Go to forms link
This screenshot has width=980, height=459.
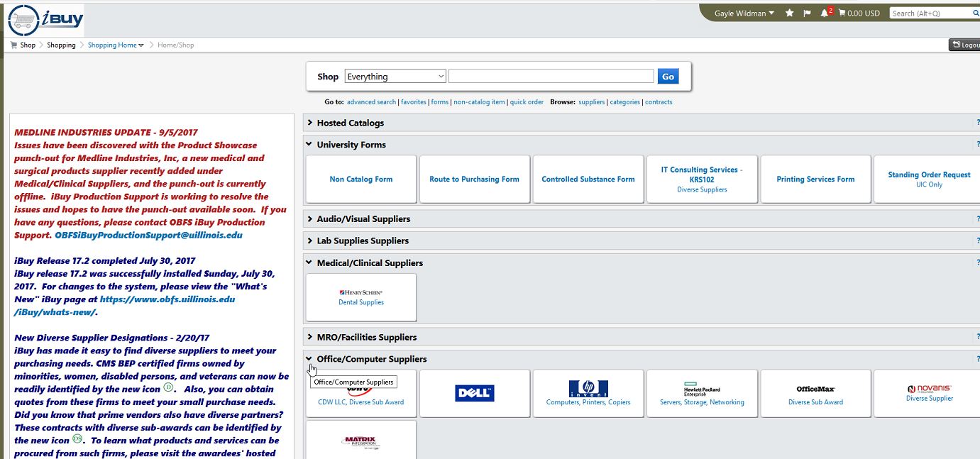coord(440,102)
